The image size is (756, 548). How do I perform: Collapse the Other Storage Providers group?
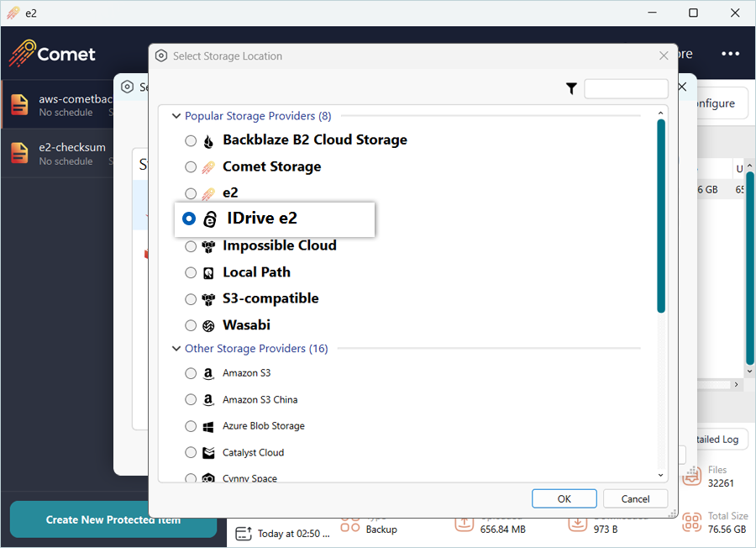[x=176, y=348]
